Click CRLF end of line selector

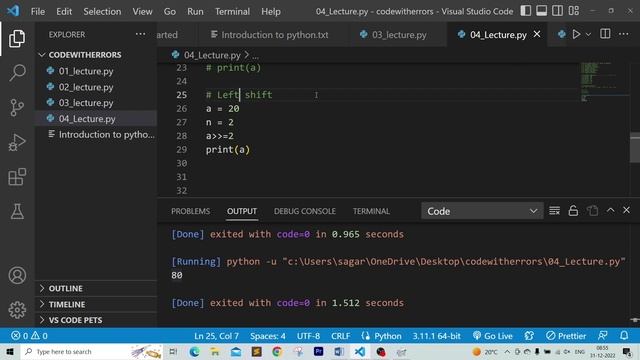click(x=340, y=336)
